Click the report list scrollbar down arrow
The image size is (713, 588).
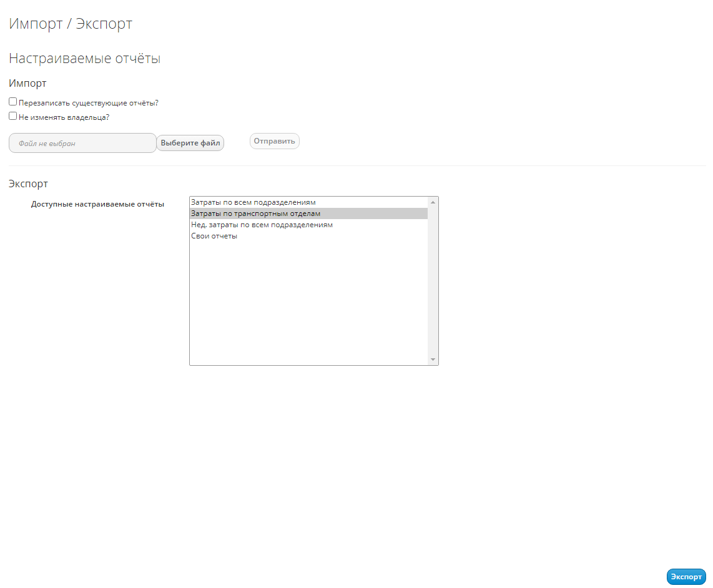pyautogui.click(x=433, y=360)
